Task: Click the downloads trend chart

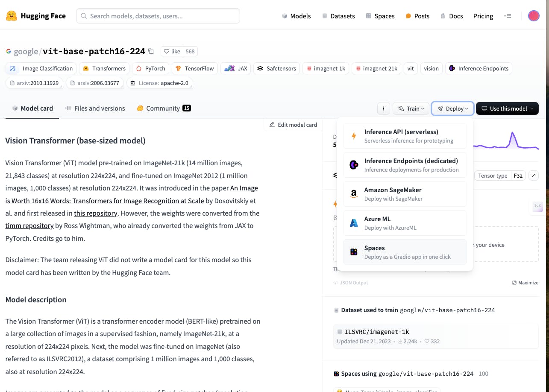Action: point(505,142)
